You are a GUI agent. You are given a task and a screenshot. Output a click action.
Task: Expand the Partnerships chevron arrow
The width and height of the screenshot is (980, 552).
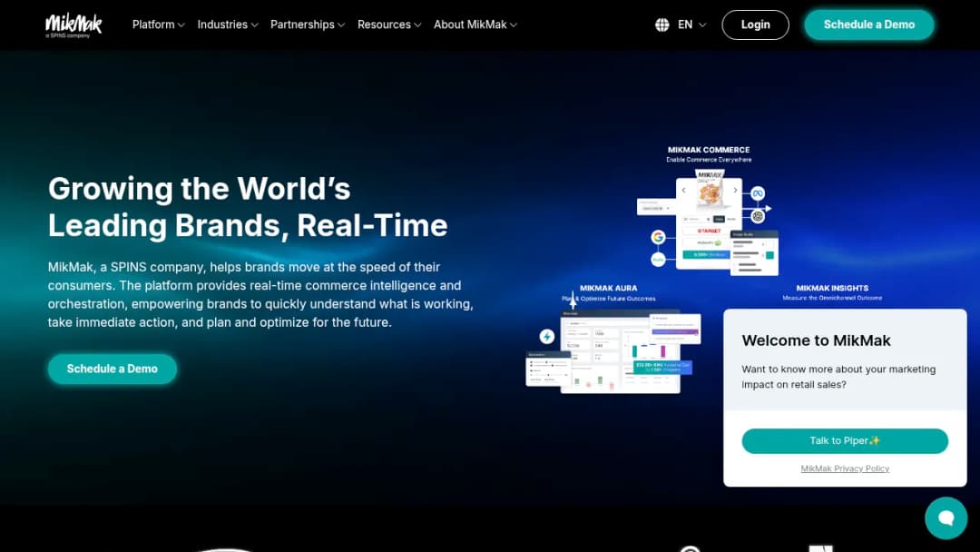point(341,25)
